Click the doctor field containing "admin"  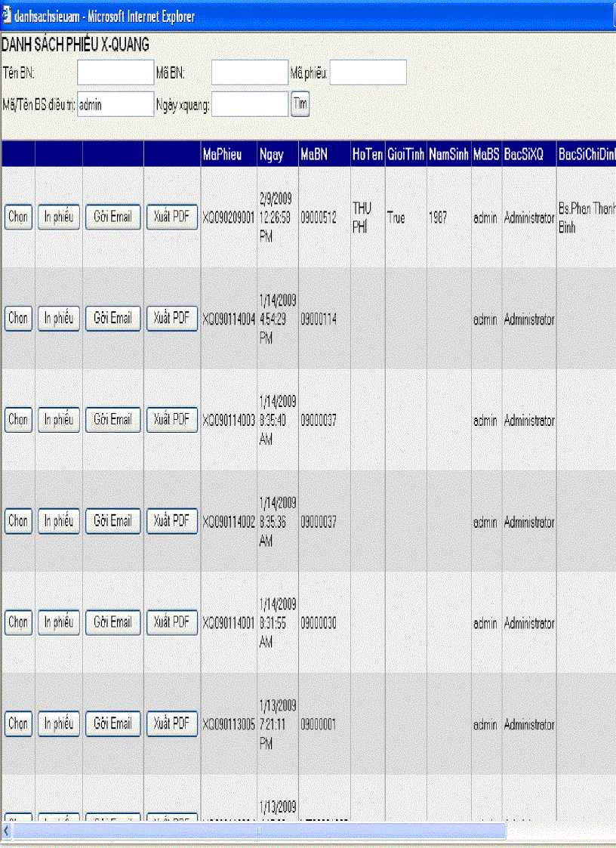[x=115, y=105]
